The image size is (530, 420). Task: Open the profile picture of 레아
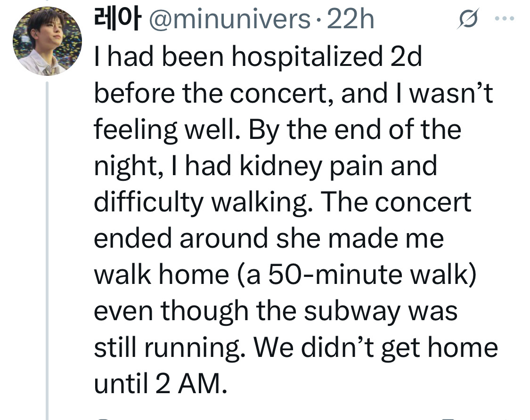[x=47, y=41]
